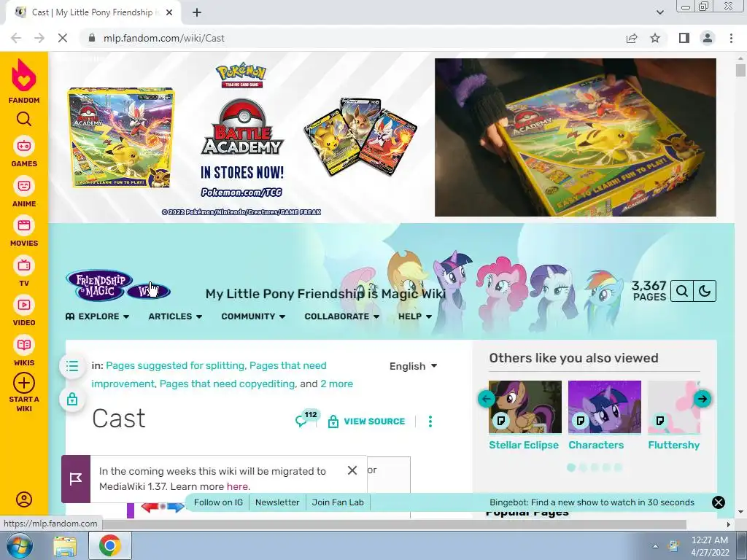Image resolution: width=747 pixels, height=560 pixels.
Task: Open the Chrome profile avatar
Action: pyautogui.click(x=708, y=38)
